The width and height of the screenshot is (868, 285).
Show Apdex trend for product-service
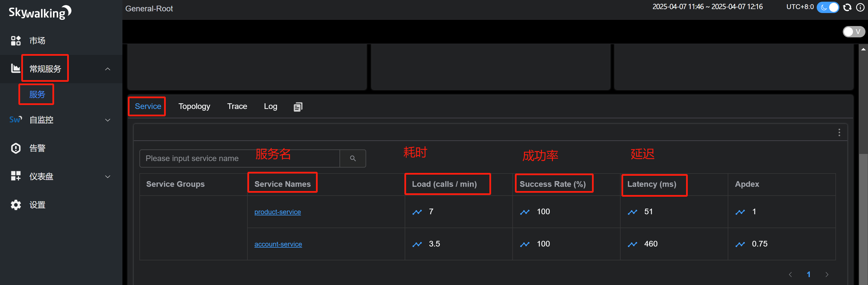740,212
